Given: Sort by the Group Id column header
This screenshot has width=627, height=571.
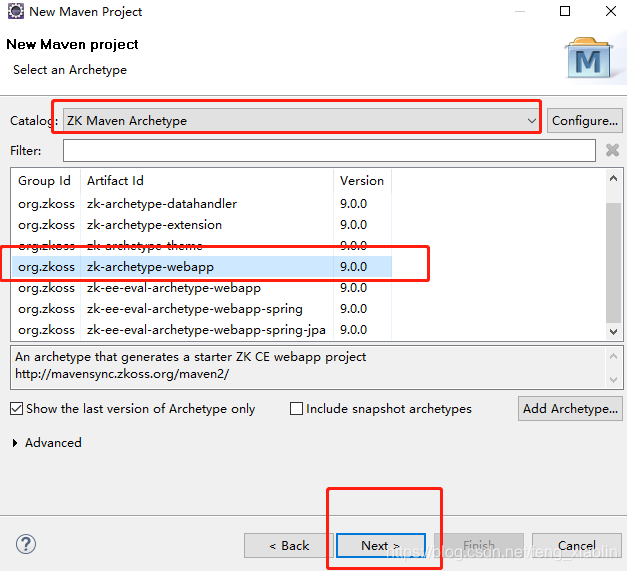Looking at the screenshot, I should point(46,181).
